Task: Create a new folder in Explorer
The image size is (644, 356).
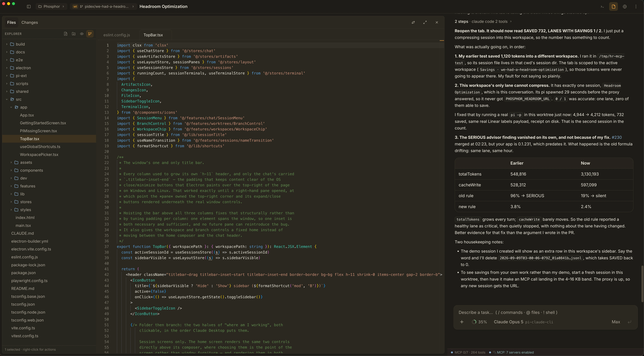Action: point(73,34)
